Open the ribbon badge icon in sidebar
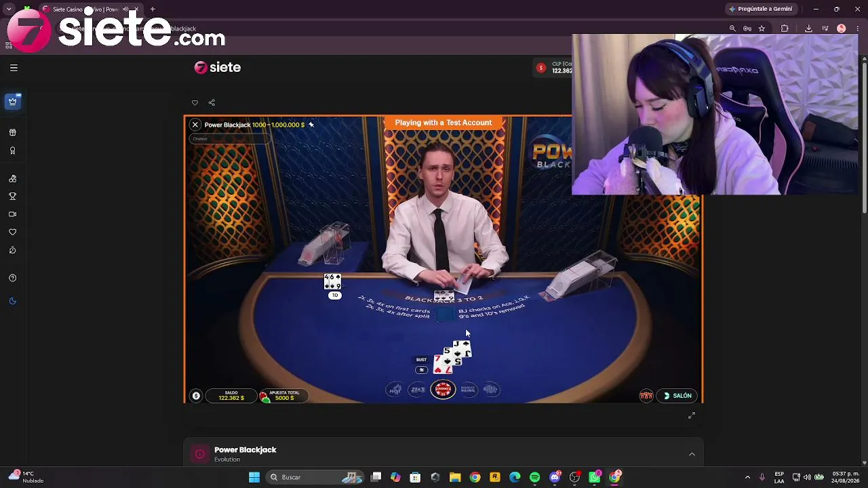The height and width of the screenshot is (488, 868). coord(13,150)
